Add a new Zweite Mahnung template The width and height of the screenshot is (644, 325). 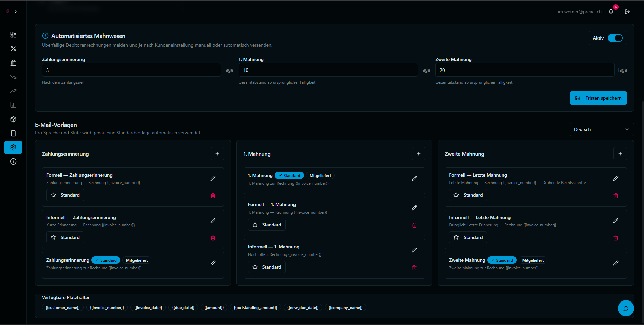[x=620, y=154]
